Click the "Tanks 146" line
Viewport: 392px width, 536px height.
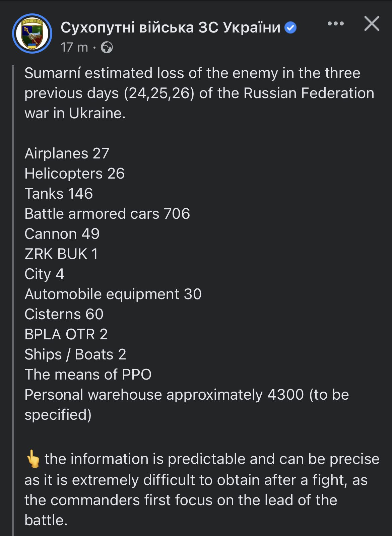pyautogui.click(x=59, y=194)
